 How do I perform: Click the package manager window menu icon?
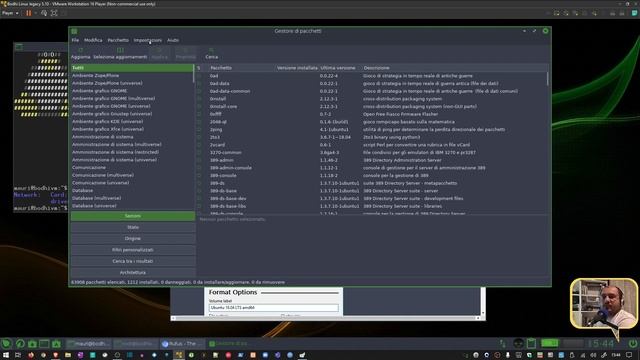click(74, 31)
